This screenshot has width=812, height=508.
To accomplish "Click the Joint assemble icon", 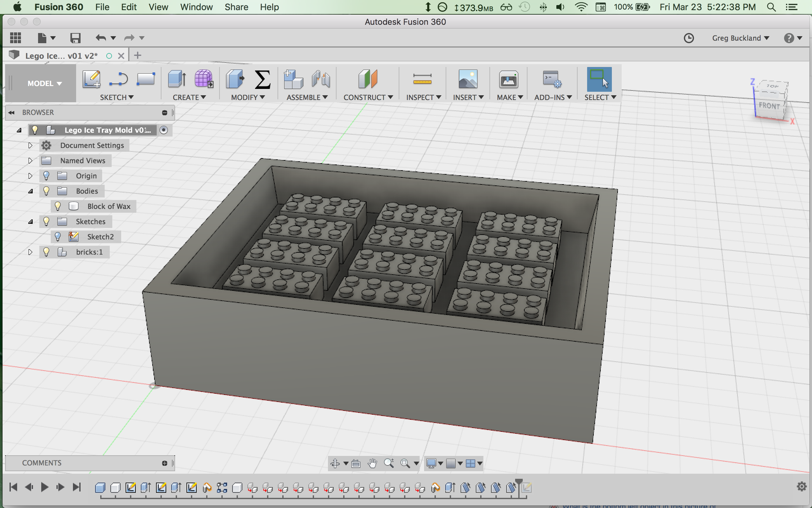I will pyautogui.click(x=321, y=79).
